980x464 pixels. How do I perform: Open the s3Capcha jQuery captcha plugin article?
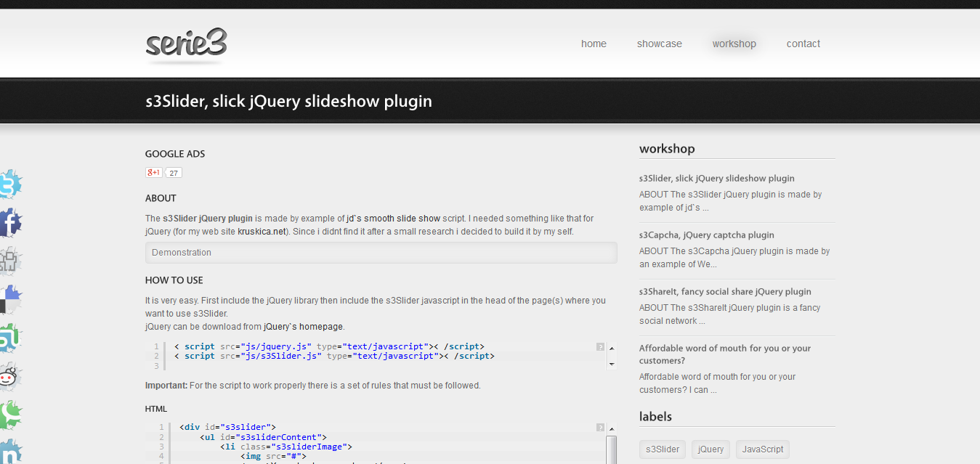(x=707, y=235)
